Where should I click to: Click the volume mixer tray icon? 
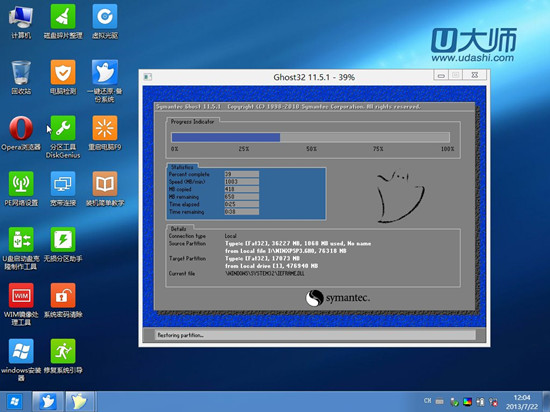[480, 401]
